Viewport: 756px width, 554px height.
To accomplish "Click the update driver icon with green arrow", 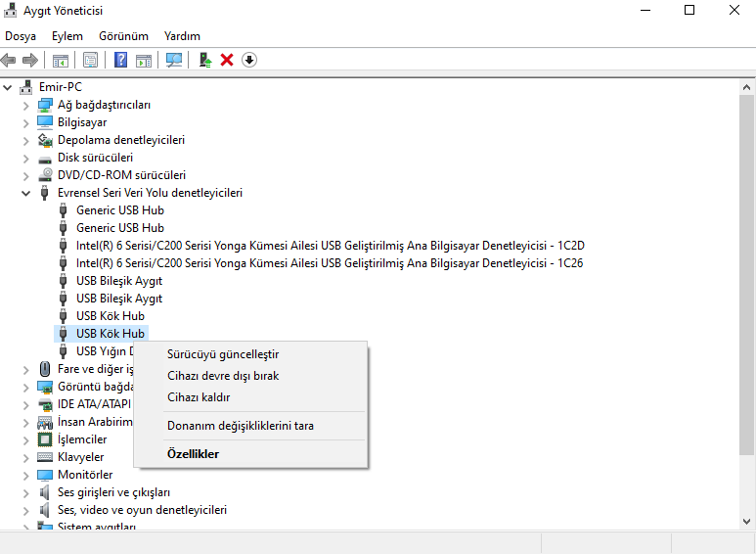I will coord(205,60).
